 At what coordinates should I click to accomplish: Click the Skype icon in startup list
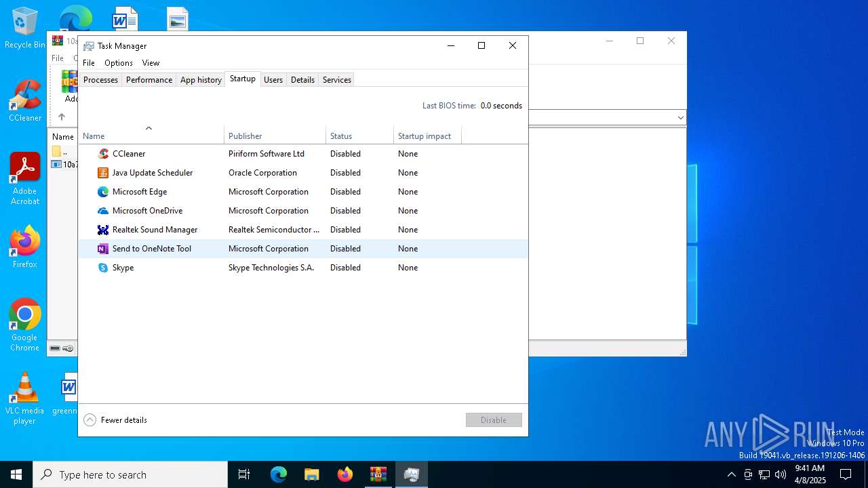point(103,268)
